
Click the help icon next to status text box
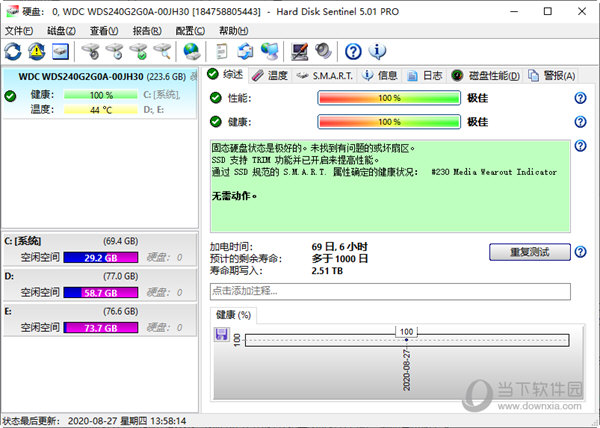580,145
